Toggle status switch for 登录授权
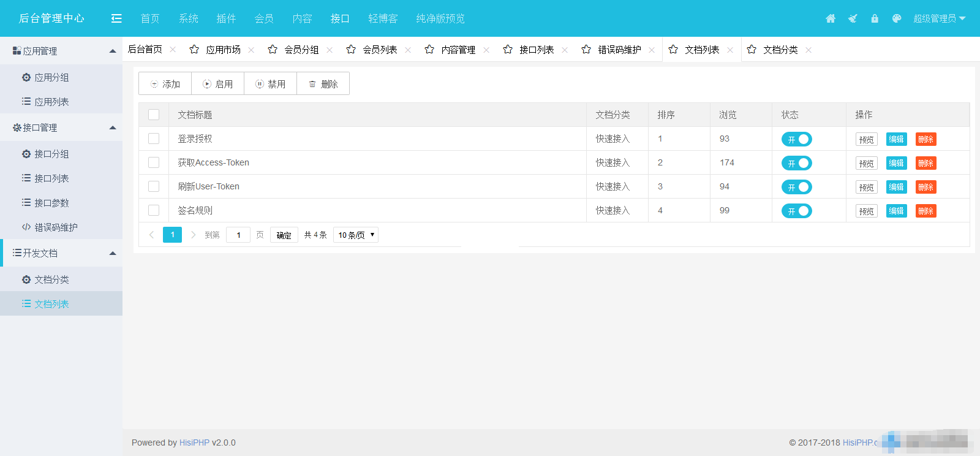Viewport: 980px width, 456px height. click(x=796, y=139)
